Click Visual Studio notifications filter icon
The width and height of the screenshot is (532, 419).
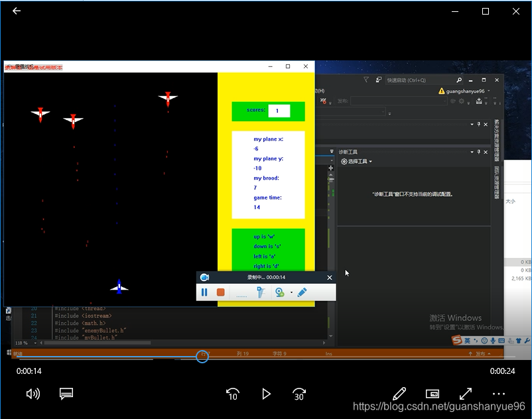coord(366,80)
